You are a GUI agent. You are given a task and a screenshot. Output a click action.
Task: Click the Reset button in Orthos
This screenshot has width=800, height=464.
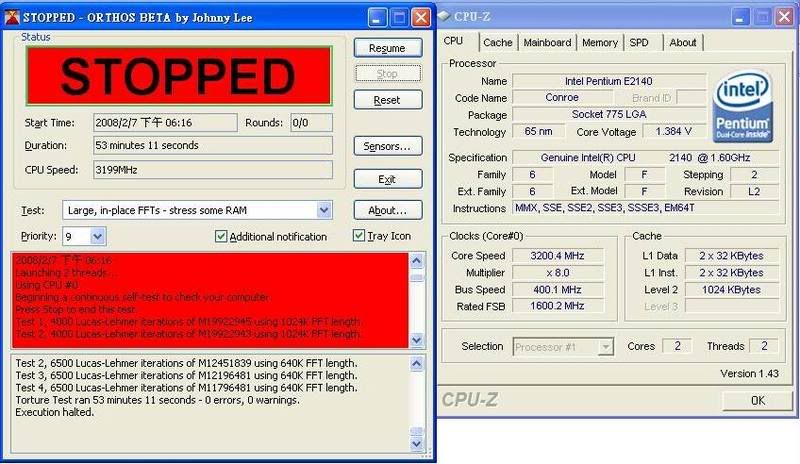point(388,100)
